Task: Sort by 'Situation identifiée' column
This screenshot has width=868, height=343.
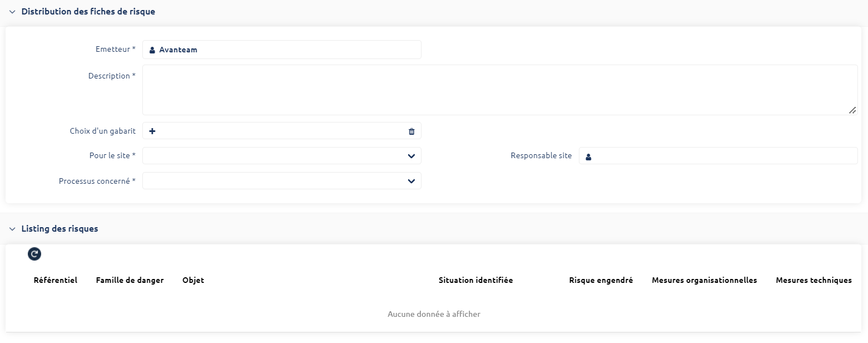Action: [x=476, y=280]
